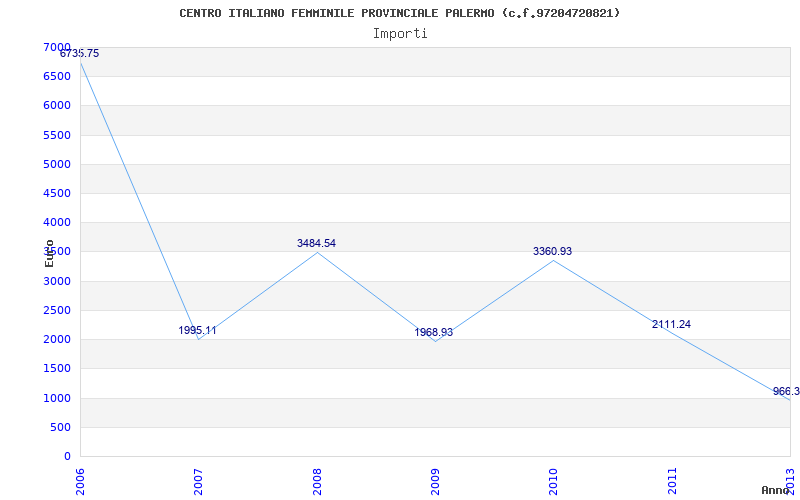Image resolution: width=800 pixels, height=500 pixels.
Task: Click the 500 y-axis tick label
Action: 60,427
